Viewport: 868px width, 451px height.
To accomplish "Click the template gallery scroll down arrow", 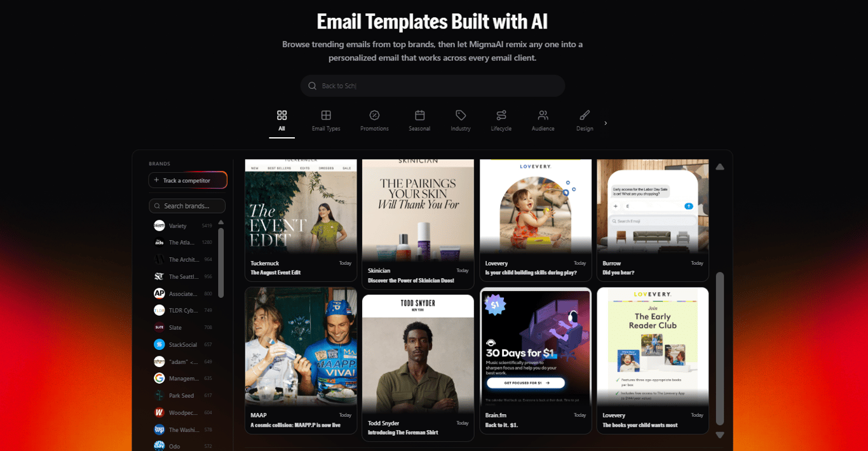I will (x=720, y=435).
